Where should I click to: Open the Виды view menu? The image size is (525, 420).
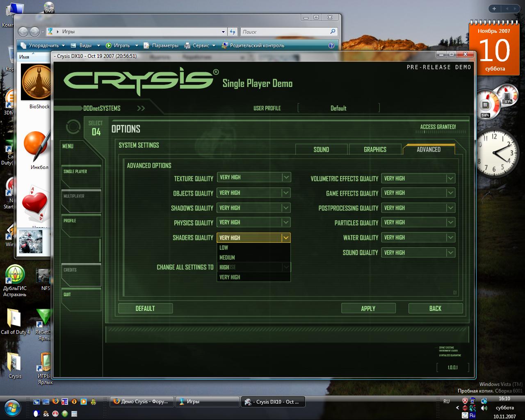point(85,46)
